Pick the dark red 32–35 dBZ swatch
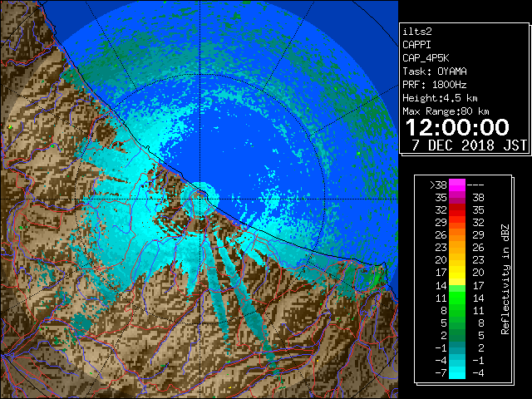 click(457, 210)
